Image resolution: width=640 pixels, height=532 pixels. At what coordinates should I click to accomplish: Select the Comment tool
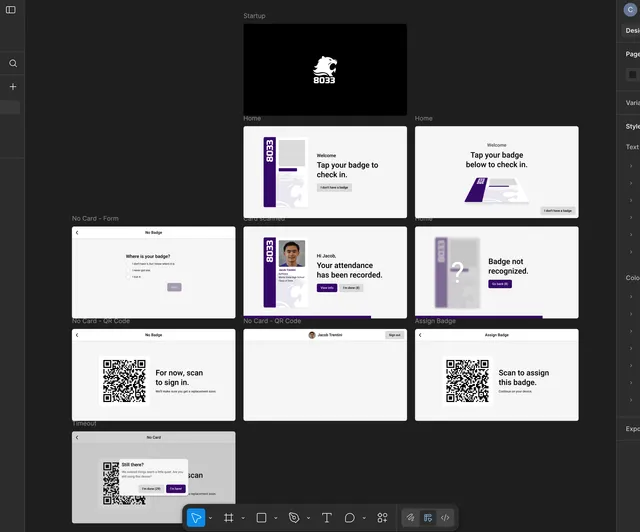click(350, 518)
